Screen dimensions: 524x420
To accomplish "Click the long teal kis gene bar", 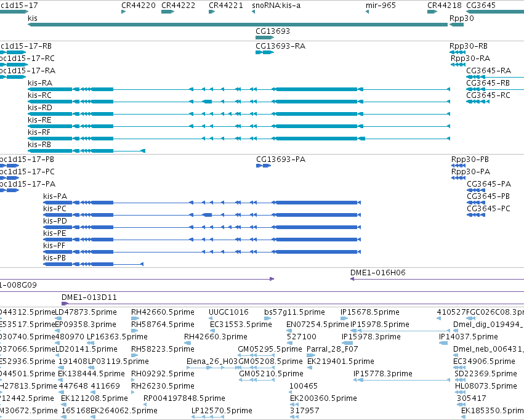I will [238, 25].
